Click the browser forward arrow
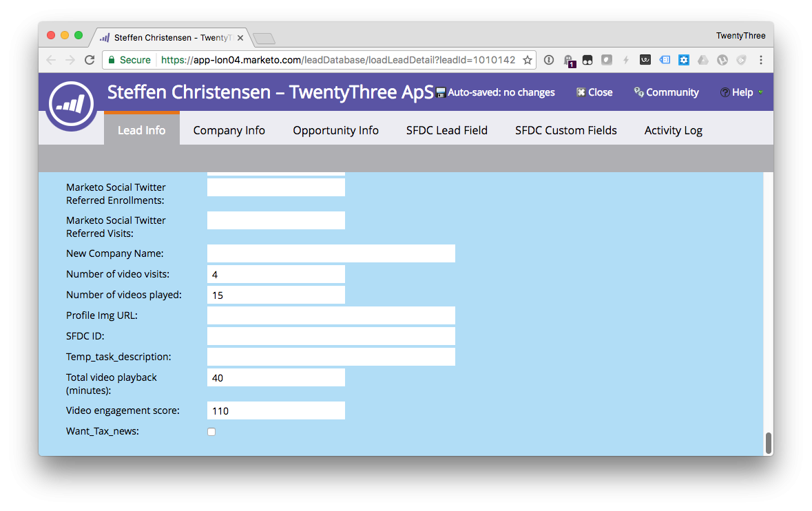The width and height of the screenshot is (812, 511). [70, 60]
